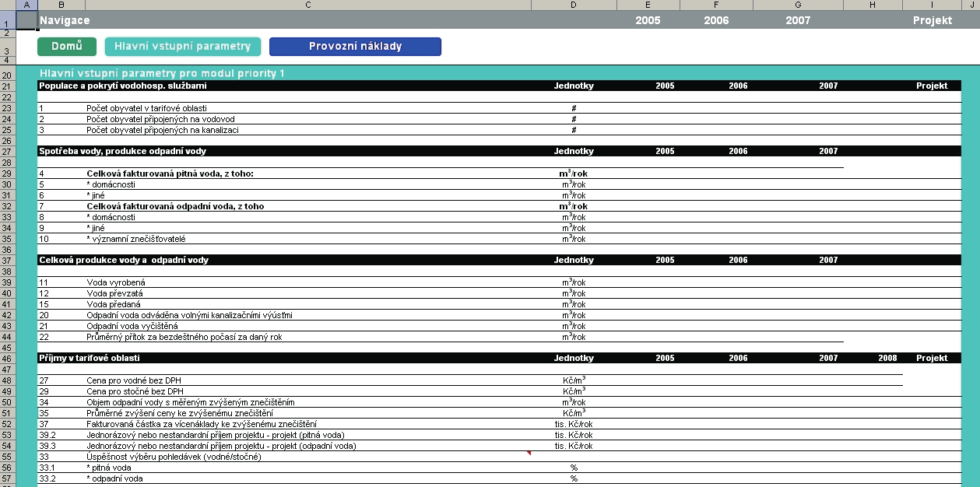This screenshot has height=487, width=980.
Task: Select column E header
Action: point(648,5)
